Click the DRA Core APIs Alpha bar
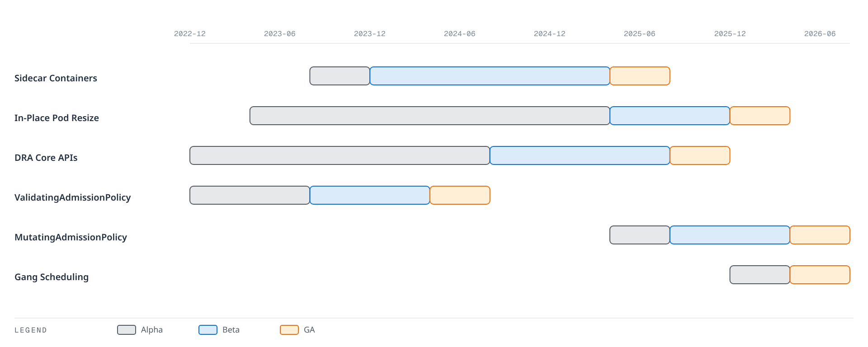Screen dimensions: 868x347 (340, 155)
